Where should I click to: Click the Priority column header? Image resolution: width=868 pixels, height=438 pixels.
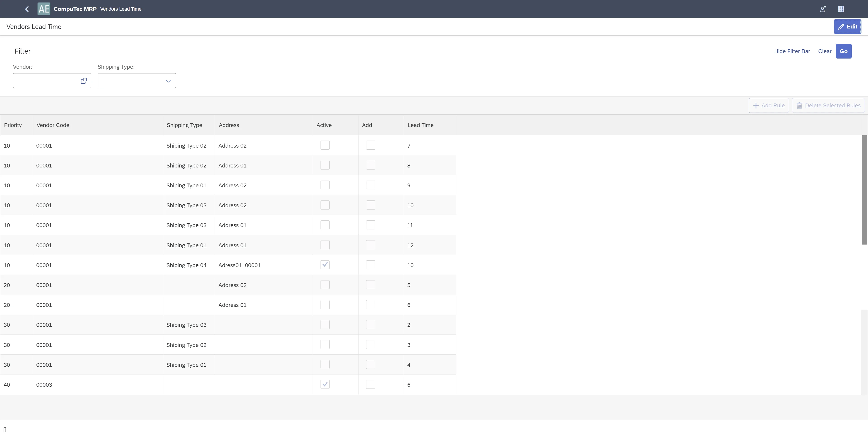click(x=13, y=125)
